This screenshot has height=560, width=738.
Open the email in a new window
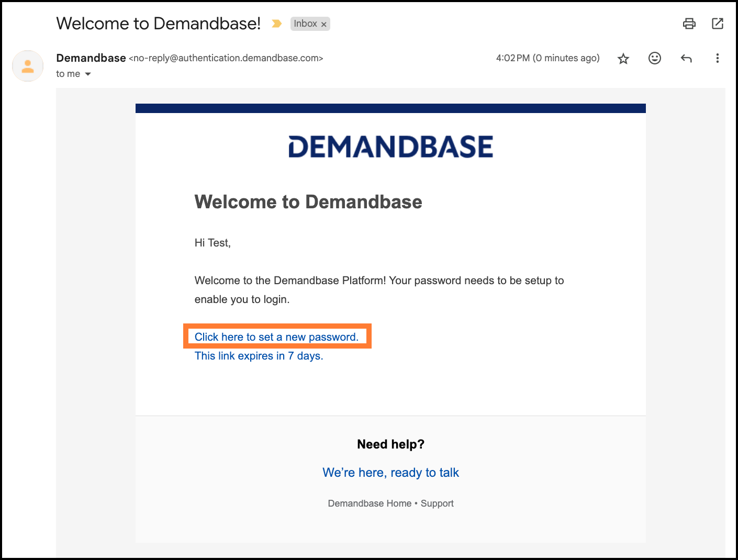point(717,24)
